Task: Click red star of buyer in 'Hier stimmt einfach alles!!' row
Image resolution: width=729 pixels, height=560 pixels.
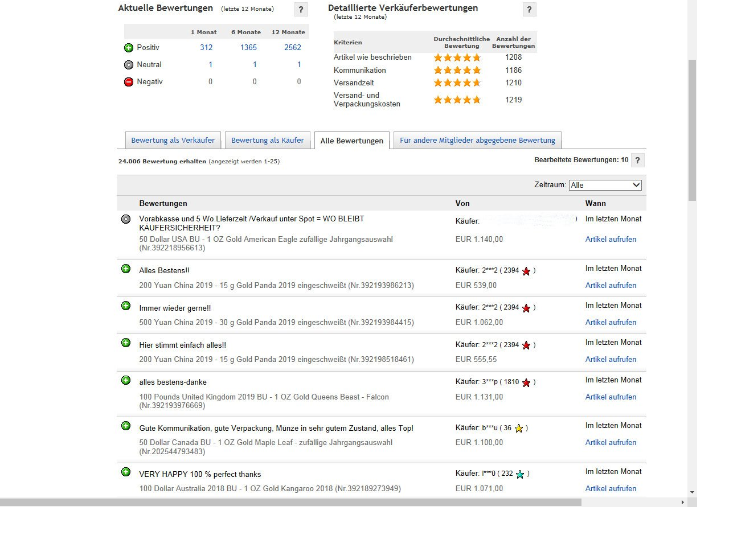Action: point(526,345)
